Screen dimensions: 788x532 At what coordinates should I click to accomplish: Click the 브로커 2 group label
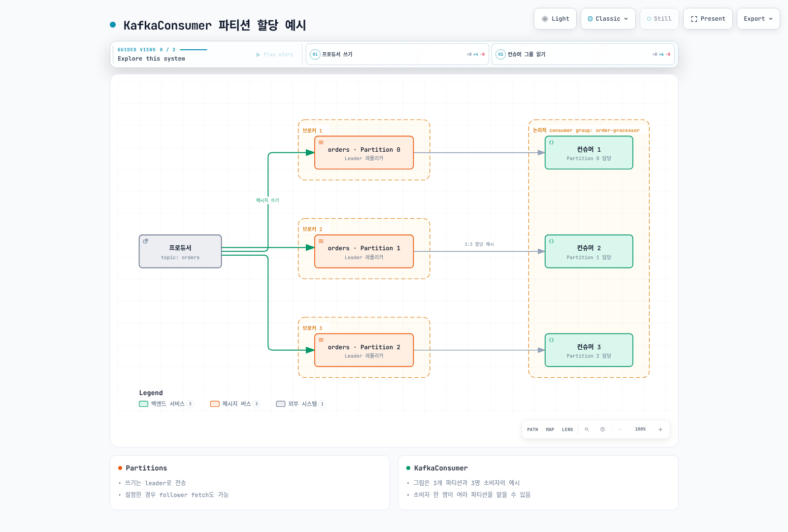pyautogui.click(x=312, y=229)
